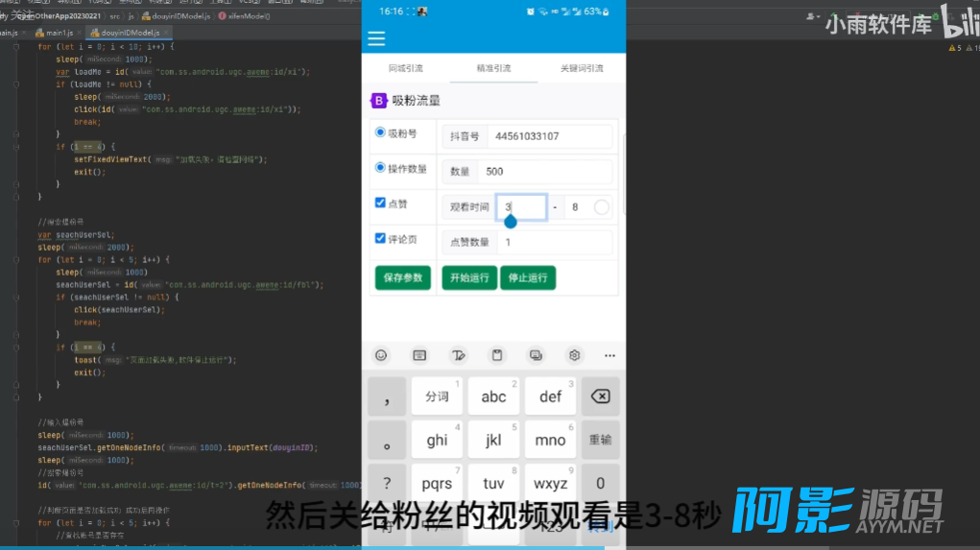
Task: Switch to the 精准引流 tab
Action: (493, 68)
